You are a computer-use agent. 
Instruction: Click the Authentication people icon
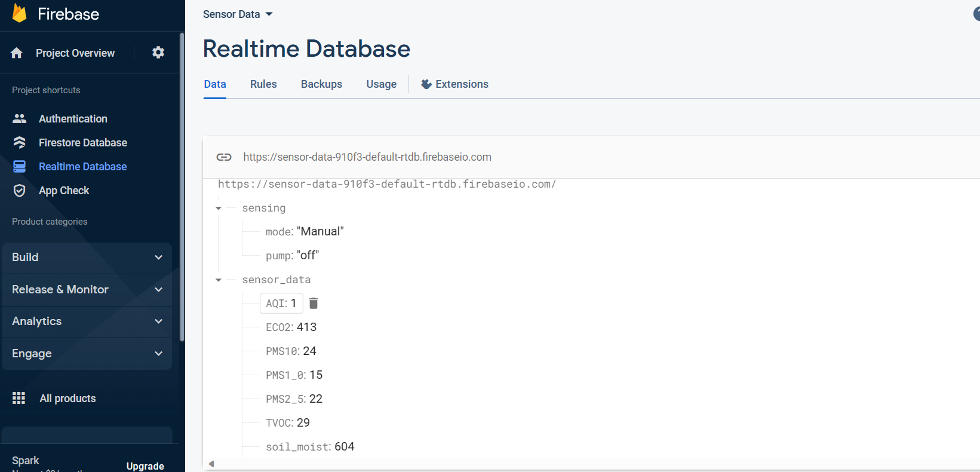[x=20, y=119]
